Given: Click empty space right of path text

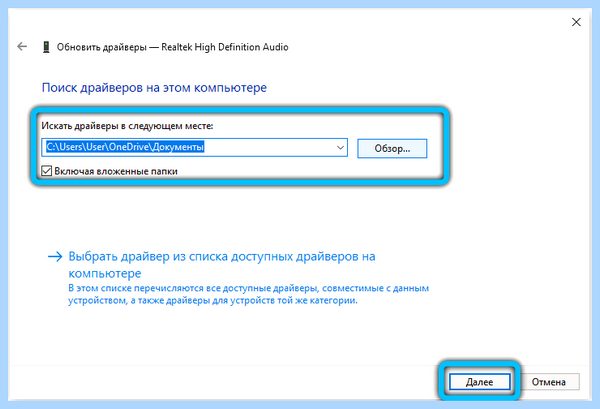Looking at the screenshot, I should pyautogui.click(x=268, y=148).
